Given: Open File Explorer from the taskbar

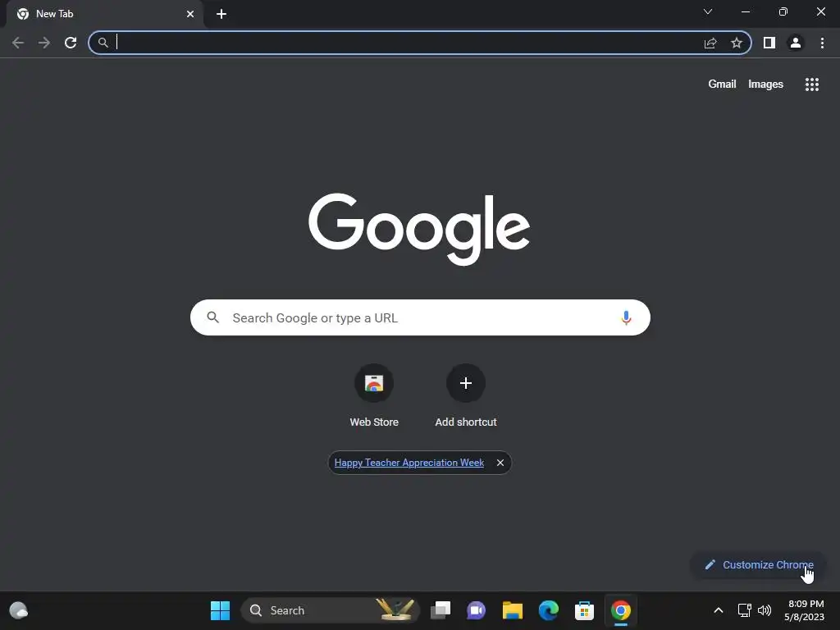Looking at the screenshot, I should (512, 610).
